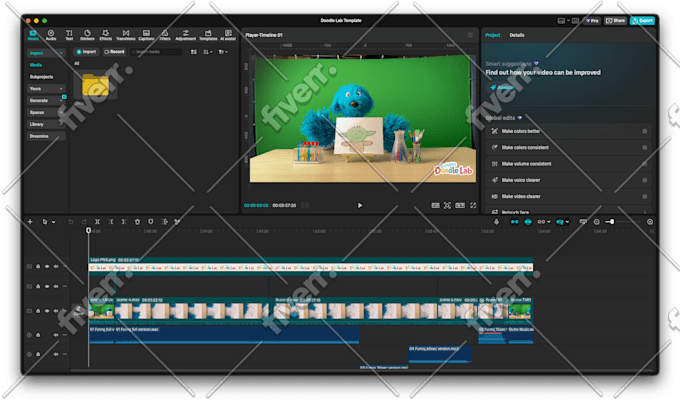The width and height of the screenshot is (680, 403).
Task: Open the Adjustment panel icon
Action: [186, 35]
